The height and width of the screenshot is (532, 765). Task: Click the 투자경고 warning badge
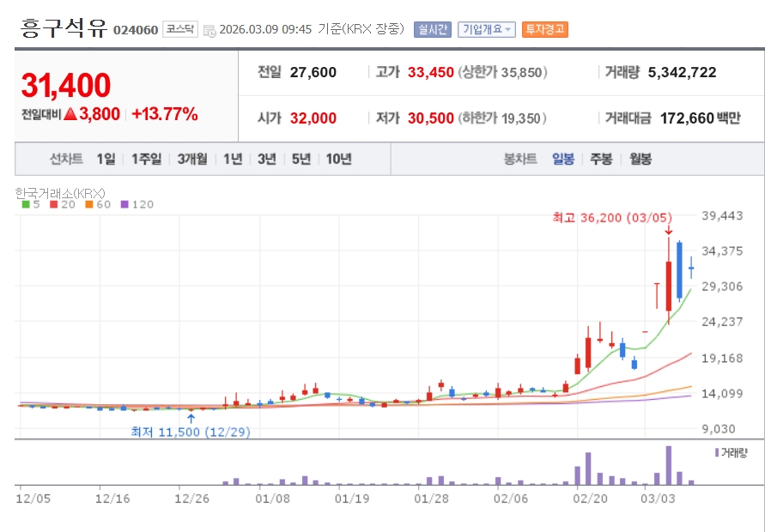pyautogui.click(x=544, y=29)
